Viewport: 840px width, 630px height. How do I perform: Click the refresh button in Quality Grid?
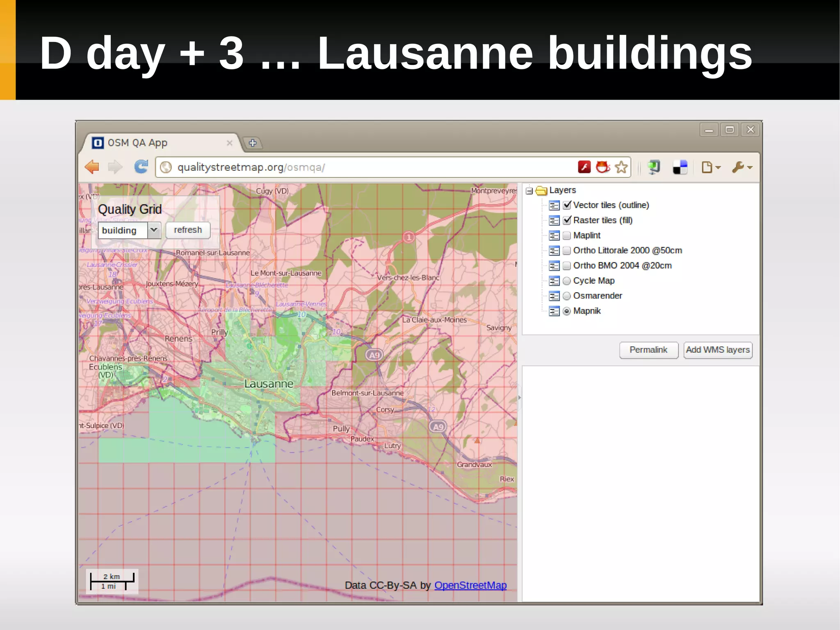point(188,230)
